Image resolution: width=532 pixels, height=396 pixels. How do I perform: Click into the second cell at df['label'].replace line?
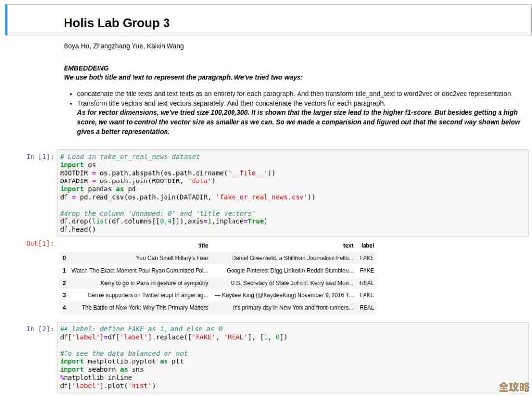tap(173, 337)
